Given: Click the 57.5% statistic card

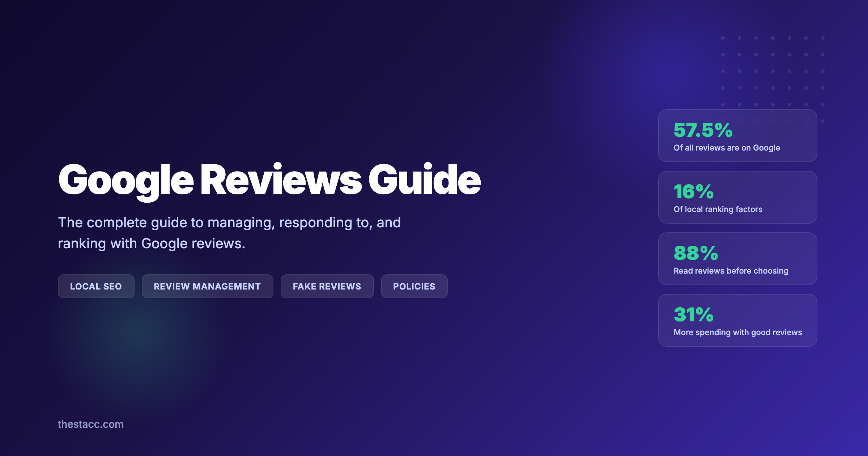Looking at the screenshot, I should (737, 136).
